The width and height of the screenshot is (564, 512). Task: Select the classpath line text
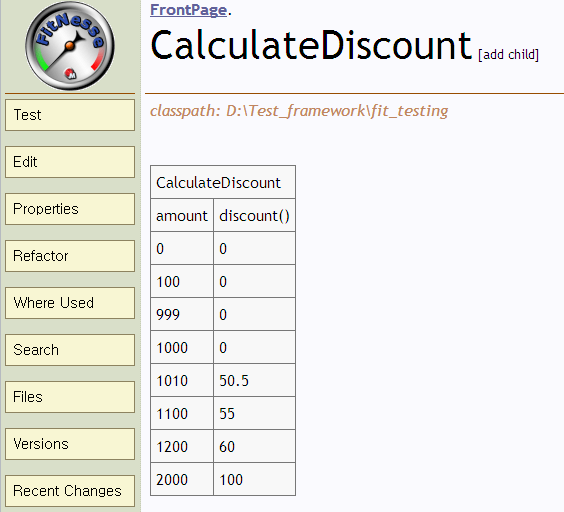coord(299,111)
